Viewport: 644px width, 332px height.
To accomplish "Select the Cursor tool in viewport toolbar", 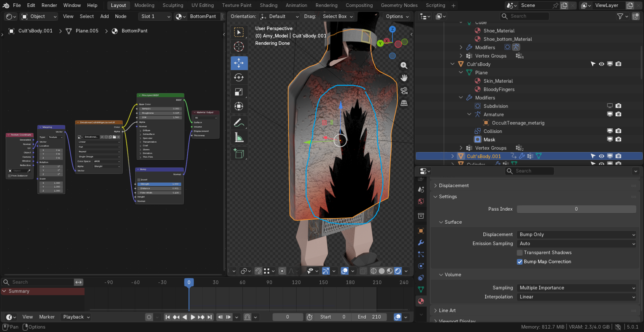I will (239, 47).
